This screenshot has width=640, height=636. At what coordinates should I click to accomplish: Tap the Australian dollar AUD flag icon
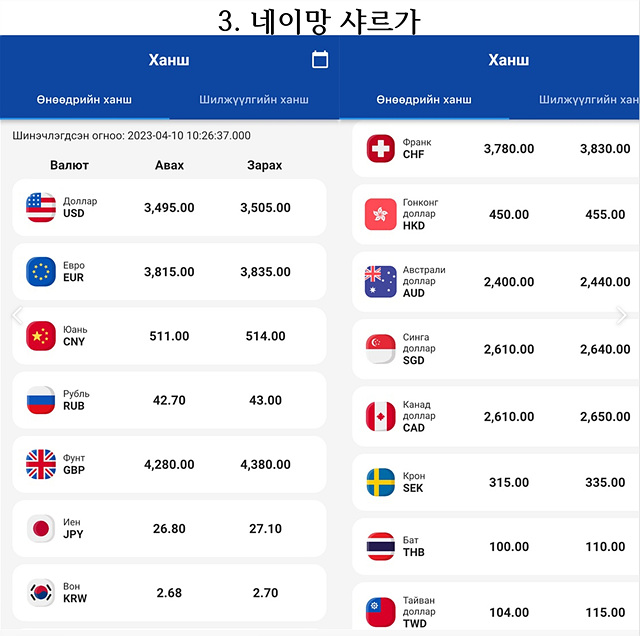(380, 282)
